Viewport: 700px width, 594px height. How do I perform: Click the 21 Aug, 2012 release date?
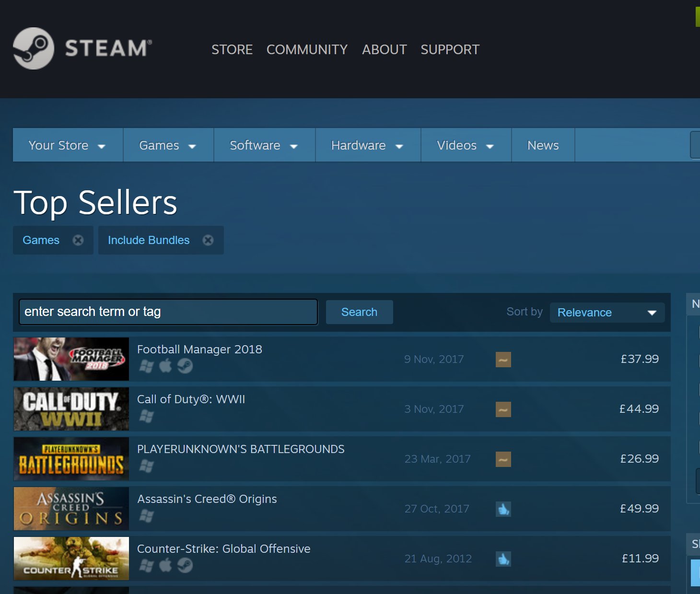[x=438, y=559]
